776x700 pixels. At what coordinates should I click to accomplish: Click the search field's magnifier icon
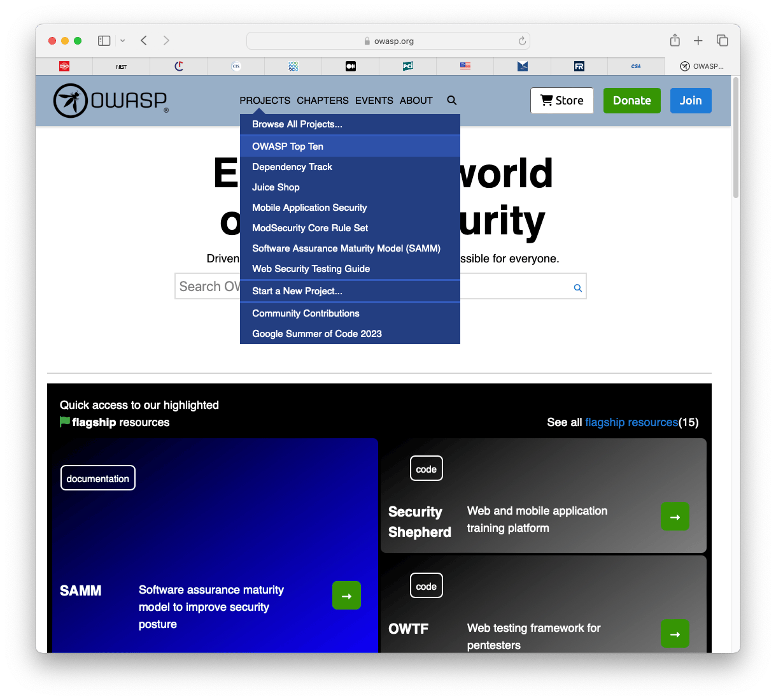[x=578, y=288]
